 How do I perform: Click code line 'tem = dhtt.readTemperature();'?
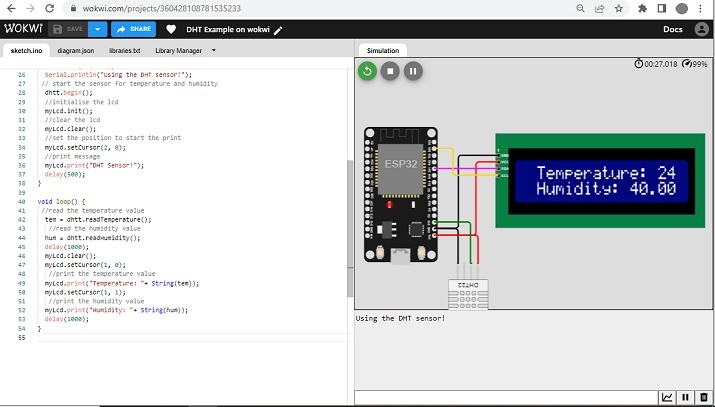point(98,220)
